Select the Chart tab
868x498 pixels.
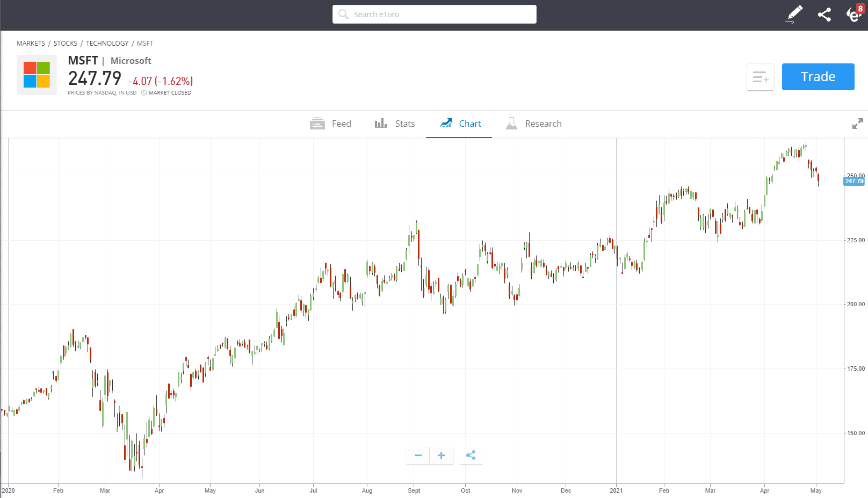pos(459,124)
